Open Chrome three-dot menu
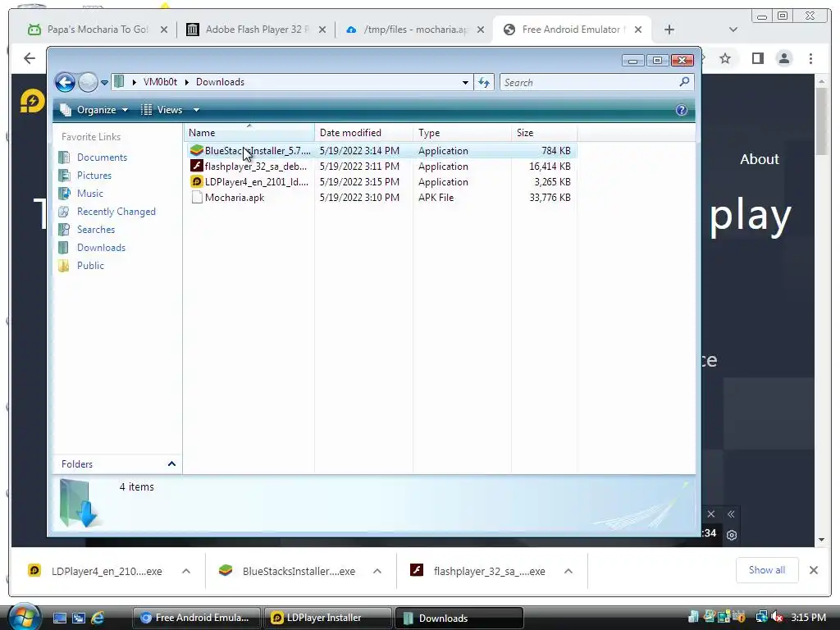The image size is (840, 630). pos(811,58)
